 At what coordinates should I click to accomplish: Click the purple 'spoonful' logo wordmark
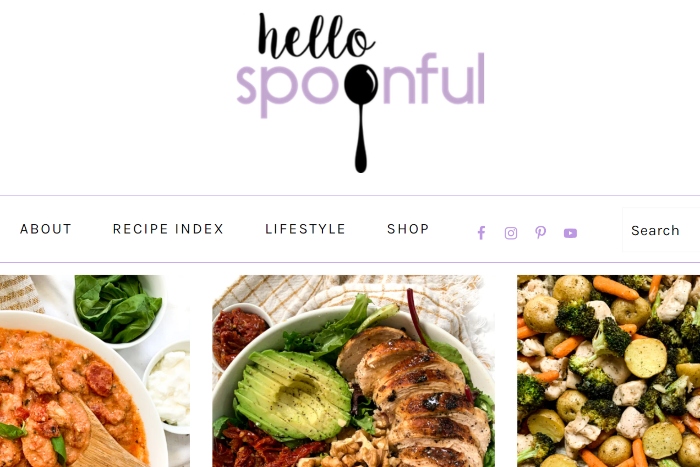360,85
